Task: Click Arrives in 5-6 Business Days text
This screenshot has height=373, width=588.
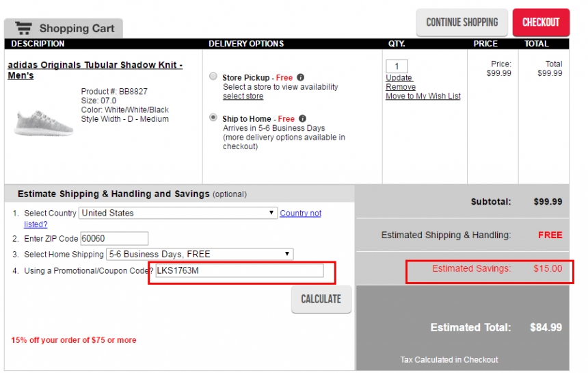Action: [273, 128]
